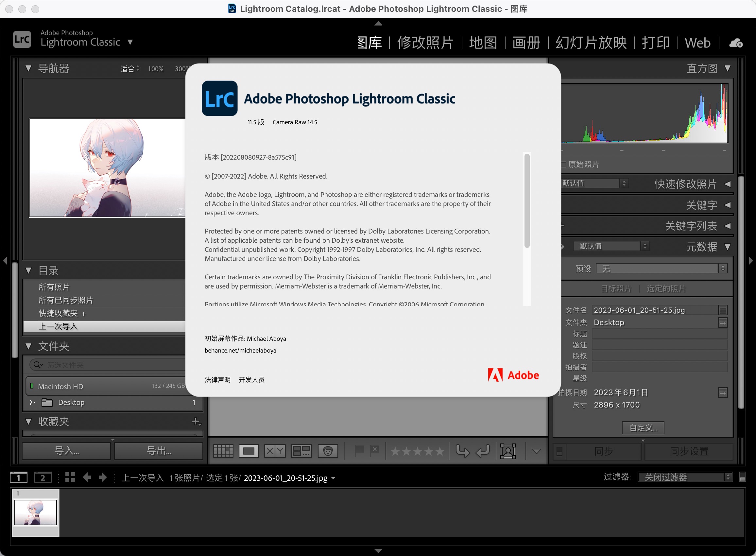Click the filmstrip grid shortcut icon
Screen dimensions: 756x556
pos(70,477)
